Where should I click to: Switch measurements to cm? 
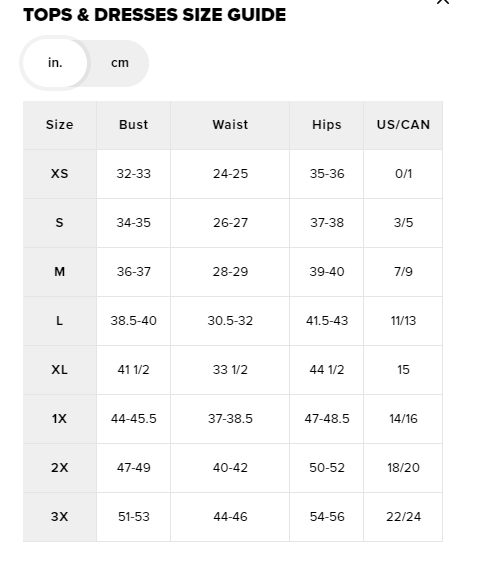pyautogui.click(x=120, y=63)
